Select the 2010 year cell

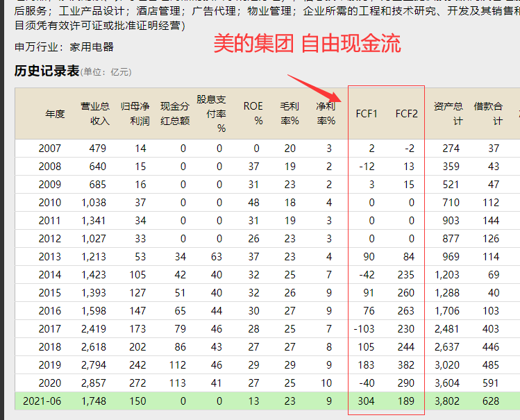tap(50, 203)
